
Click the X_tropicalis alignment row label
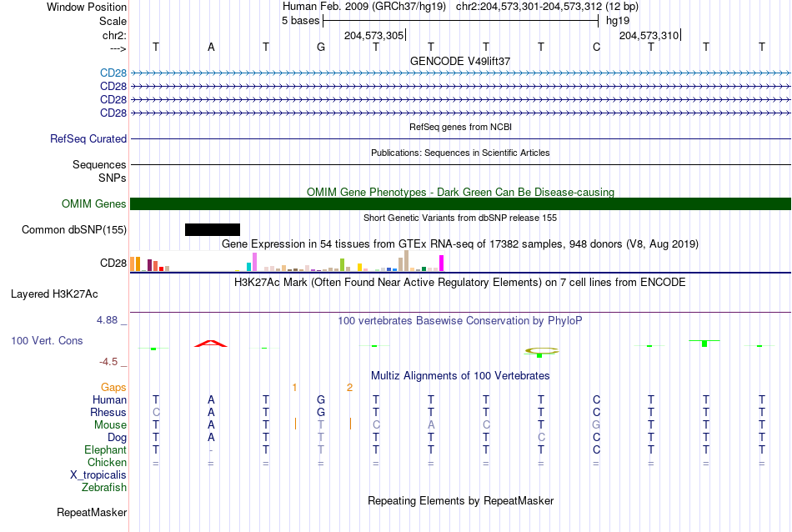click(x=98, y=475)
